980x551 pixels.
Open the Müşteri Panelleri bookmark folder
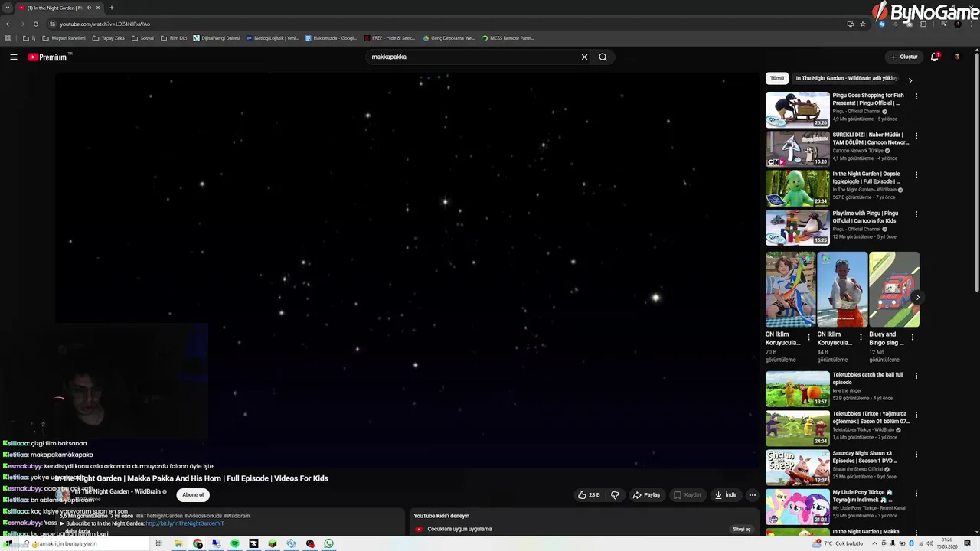point(64,38)
